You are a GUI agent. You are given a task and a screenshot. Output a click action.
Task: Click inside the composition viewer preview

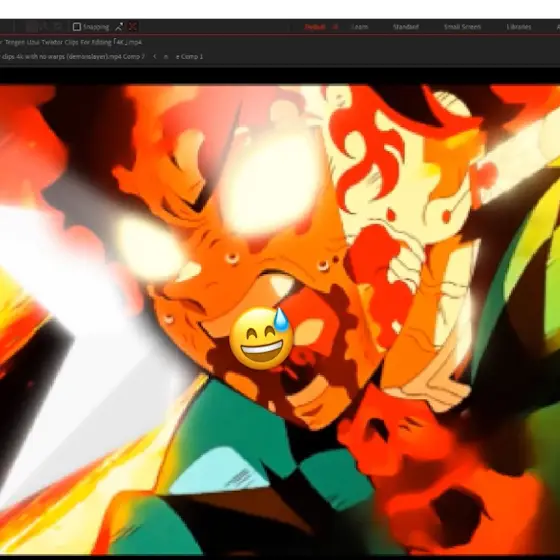pos(280,319)
